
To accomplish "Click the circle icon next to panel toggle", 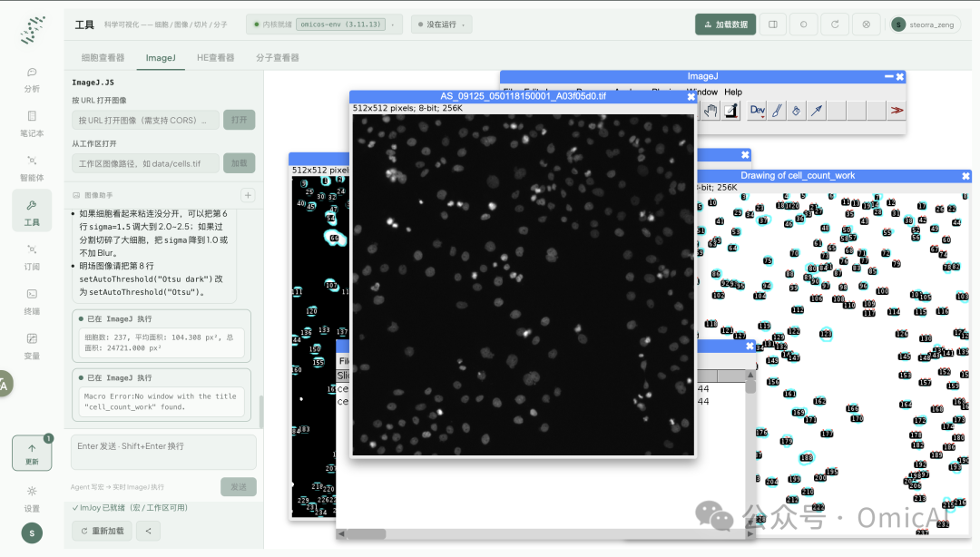I will 804,24.
